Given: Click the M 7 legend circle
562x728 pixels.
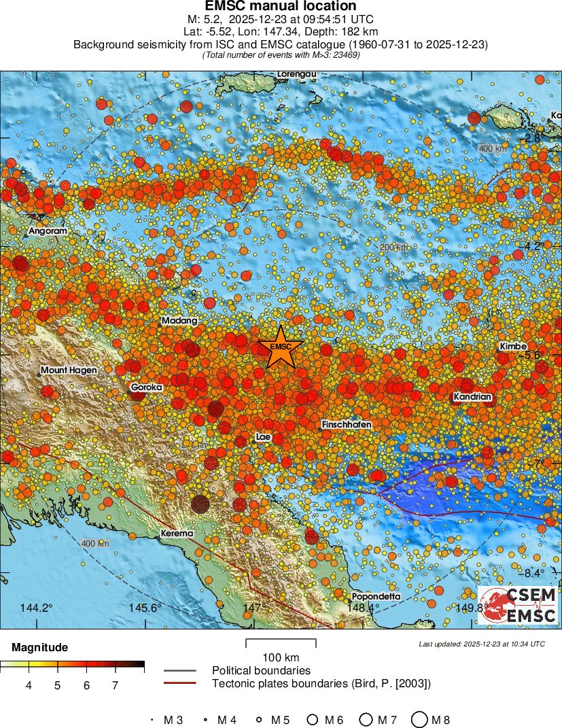Looking at the screenshot, I should click(x=366, y=720).
